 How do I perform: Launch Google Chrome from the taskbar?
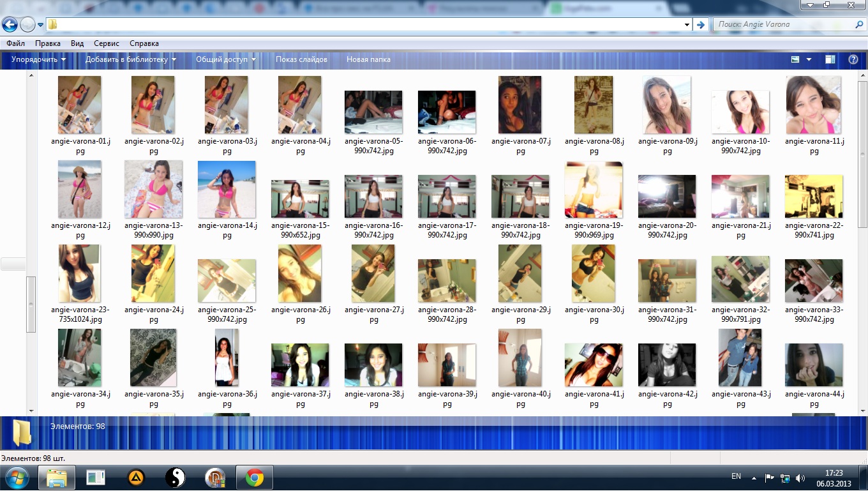pos(255,478)
